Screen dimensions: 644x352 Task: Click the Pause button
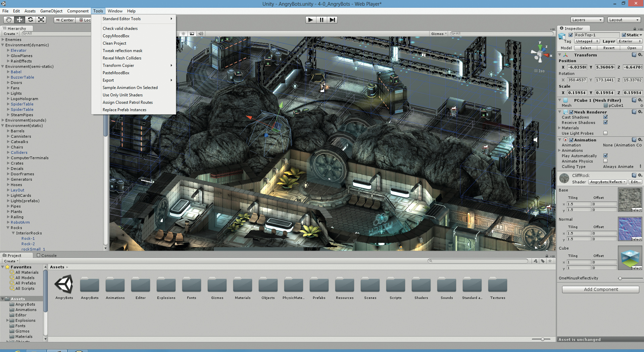click(x=321, y=20)
